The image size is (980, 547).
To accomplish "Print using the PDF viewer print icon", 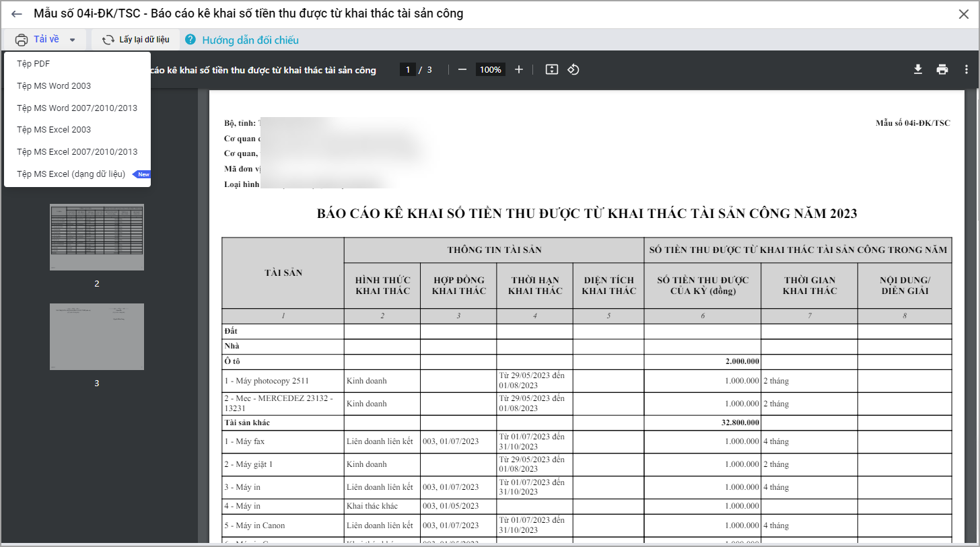I will point(942,70).
